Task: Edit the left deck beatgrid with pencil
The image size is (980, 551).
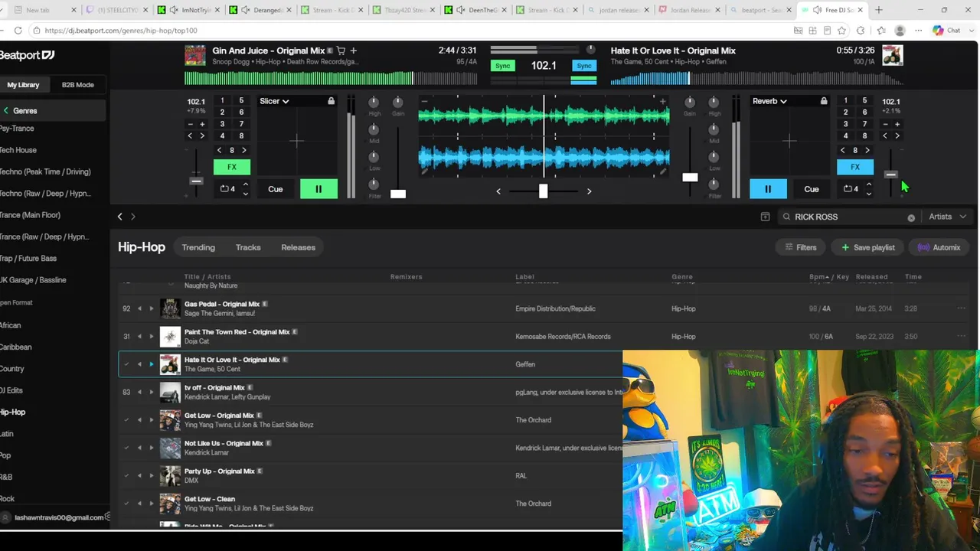Action: 425,172
